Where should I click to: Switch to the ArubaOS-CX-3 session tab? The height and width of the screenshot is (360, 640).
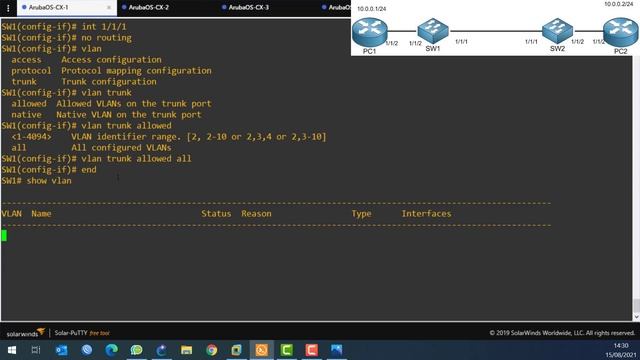249,7
